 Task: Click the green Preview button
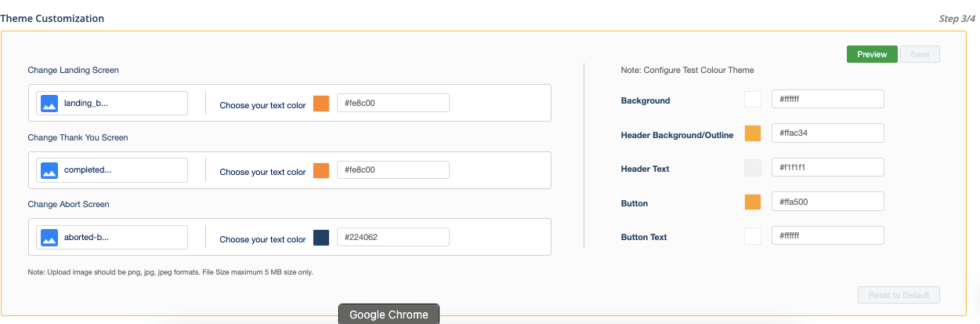(872, 54)
